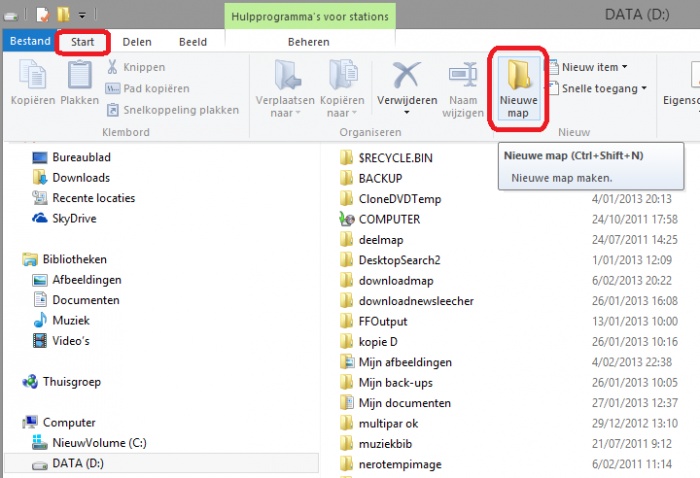Click the Hulpprogramma's voor stations contextual tab

pyautogui.click(x=310, y=17)
